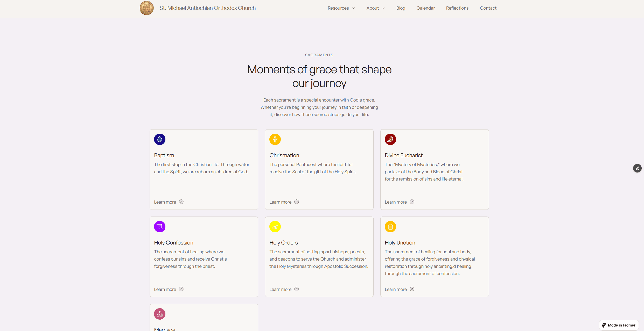Click the church seal logo
Screen dimensions: 644x331
point(147,8)
